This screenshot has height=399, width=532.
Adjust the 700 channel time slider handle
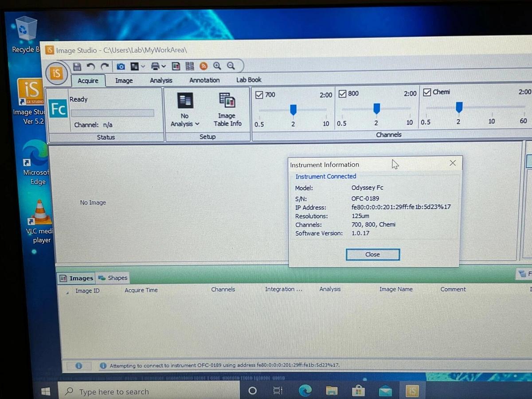pos(293,110)
